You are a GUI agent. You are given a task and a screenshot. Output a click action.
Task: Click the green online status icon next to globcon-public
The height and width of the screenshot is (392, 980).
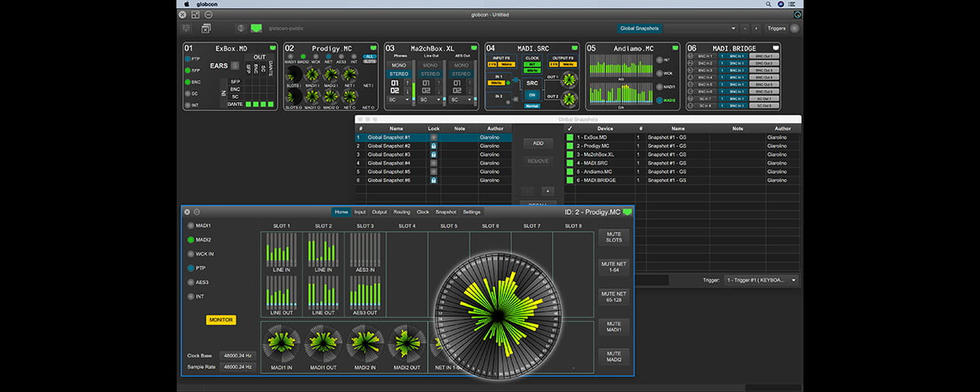(x=256, y=28)
